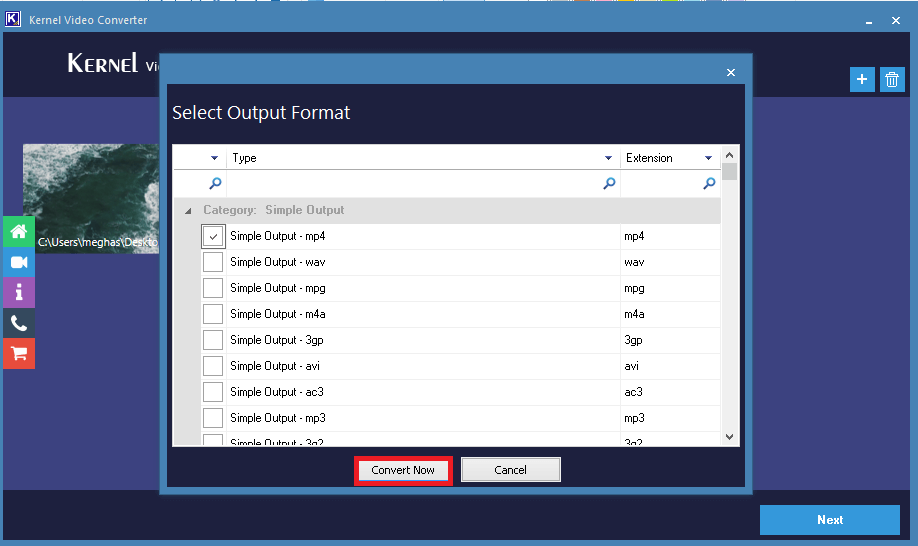The image size is (918, 546).
Task: Check Simple Output - ac3 checkbox
Action: (213, 392)
